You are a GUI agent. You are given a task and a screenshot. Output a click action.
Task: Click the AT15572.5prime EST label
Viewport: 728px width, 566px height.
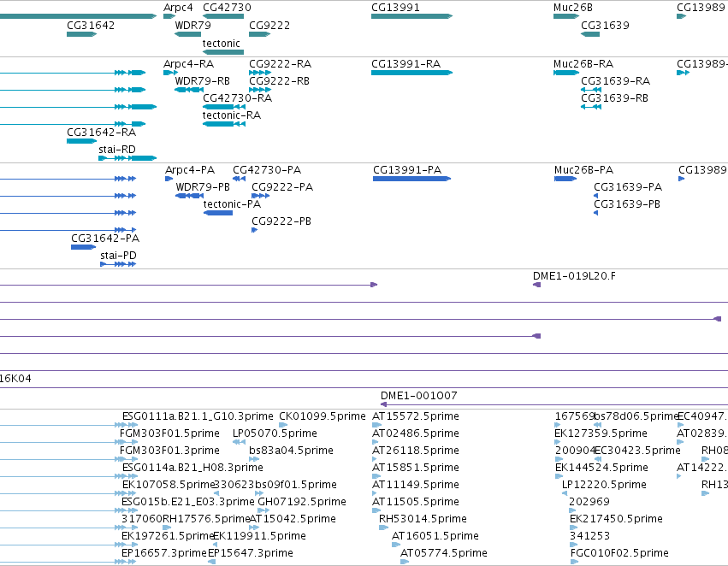pos(416,416)
